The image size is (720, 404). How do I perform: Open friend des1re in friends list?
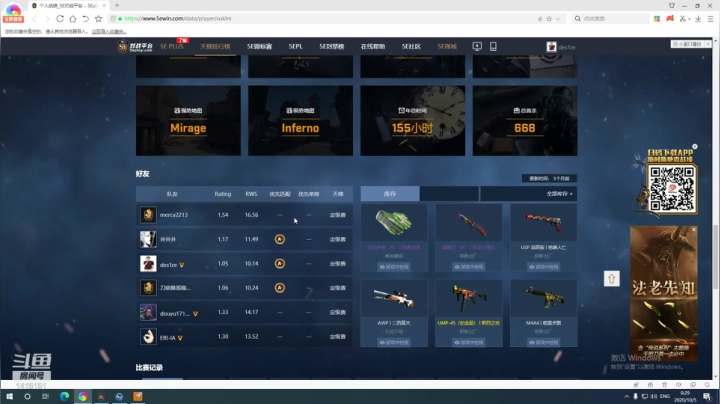point(169,265)
